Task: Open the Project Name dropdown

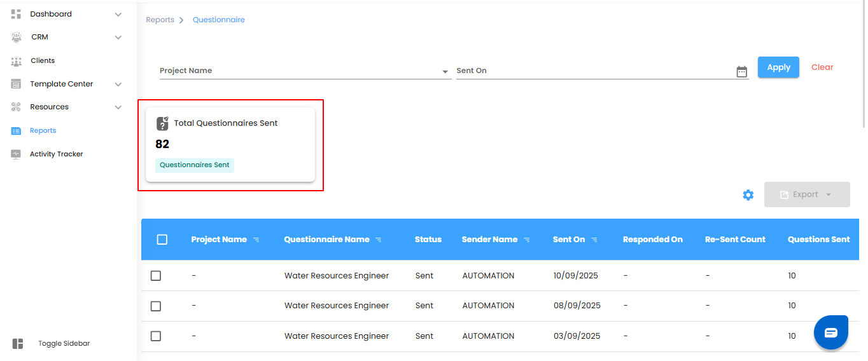Action: pyautogui.click(x=305, y=71)
